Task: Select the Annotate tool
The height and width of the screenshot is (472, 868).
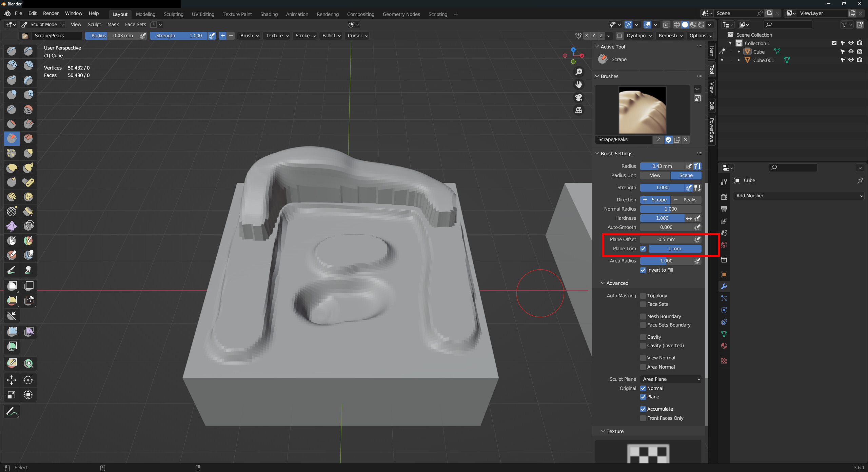Action: (x=12, y=412)
